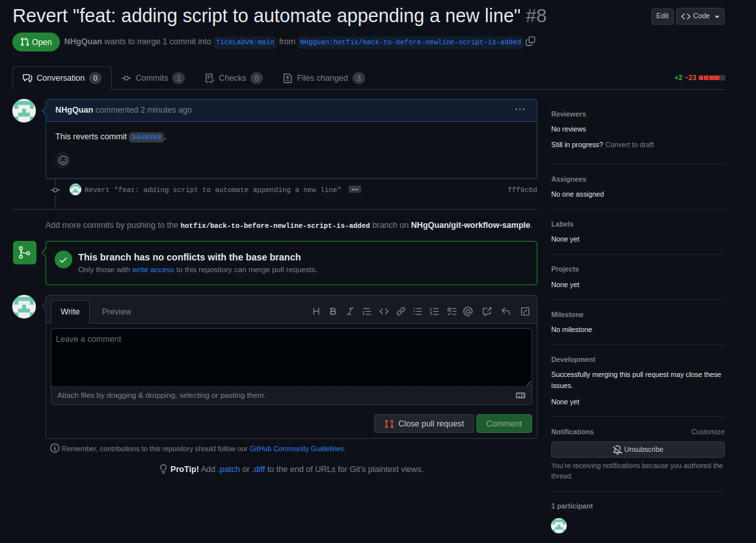The width and height of the screenshot is (756, 543).
Task: Switch to Files changed tab
Action: pyautogui.click(x=323, y=78)
